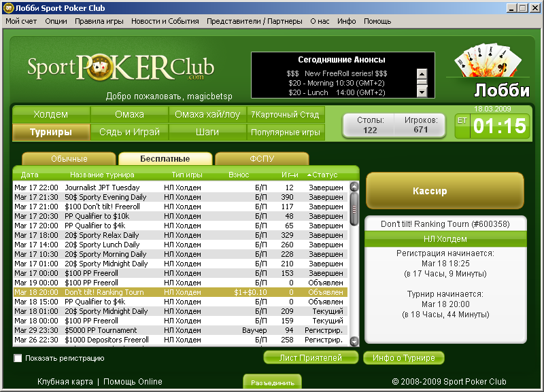Open the 'Новости и События' menu
544x392 pixels.
pos(165,21)
